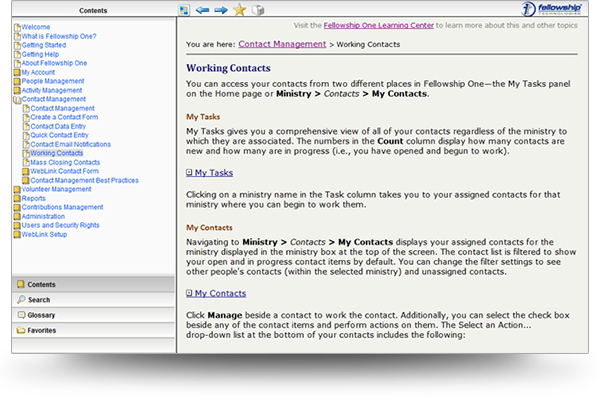Viewport: 600px width, 399px height.
Task: Click the magnifier icon on Search tab
Action: coord(21,299)
